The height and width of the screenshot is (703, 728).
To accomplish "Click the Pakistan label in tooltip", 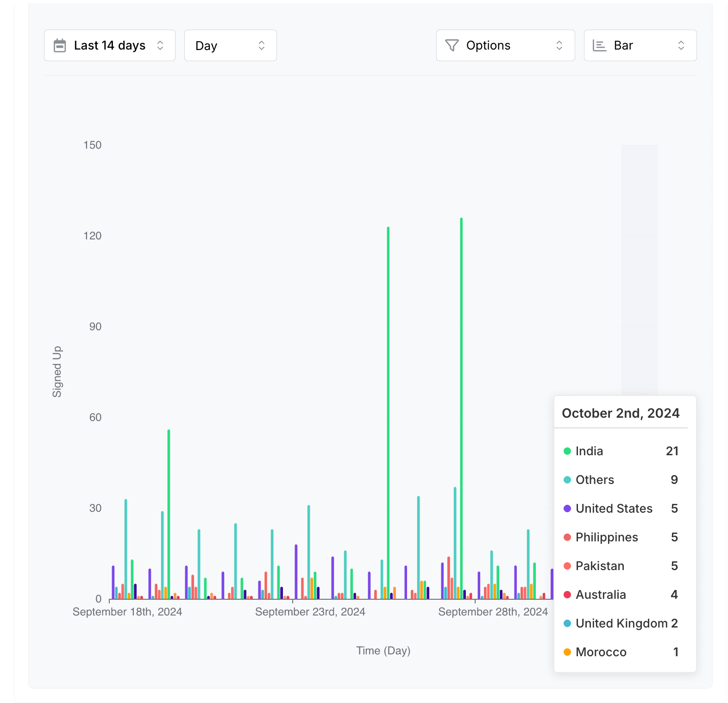I will coord(600,566).
